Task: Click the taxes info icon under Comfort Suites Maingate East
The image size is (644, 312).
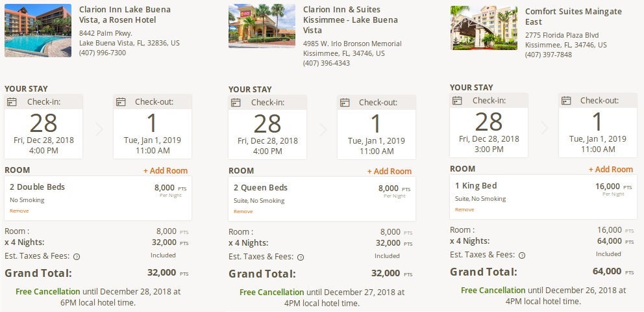Action: [522, 255]
